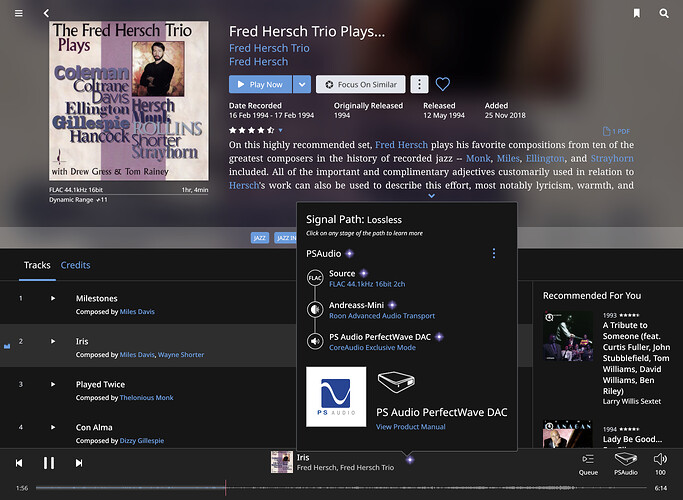Viewport: 683px width, 500px height.
Task: Open composer Dizzy Gillespie link
Action: pos(142,441)
